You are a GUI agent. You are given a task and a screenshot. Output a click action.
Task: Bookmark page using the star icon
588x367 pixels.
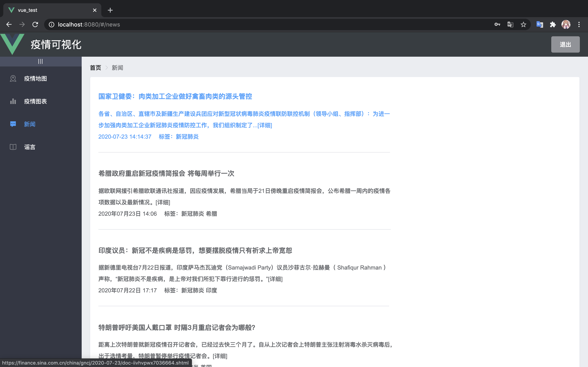[x=523, y=24]
